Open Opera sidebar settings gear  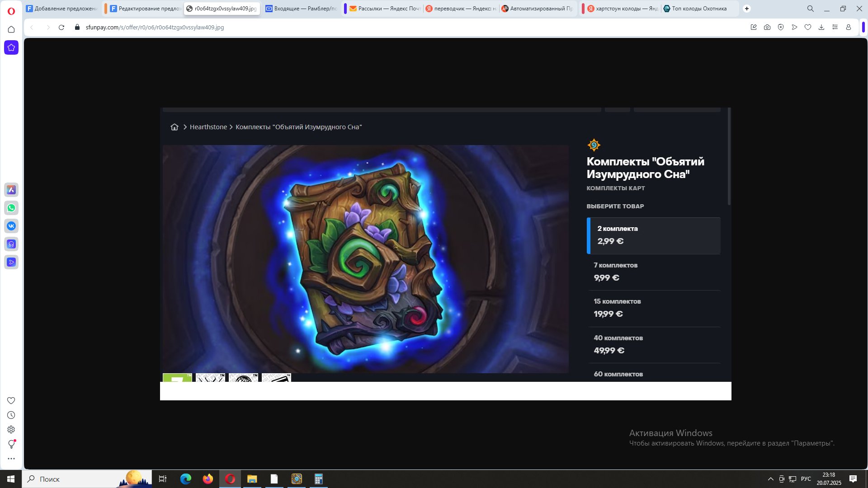[11, 430]
